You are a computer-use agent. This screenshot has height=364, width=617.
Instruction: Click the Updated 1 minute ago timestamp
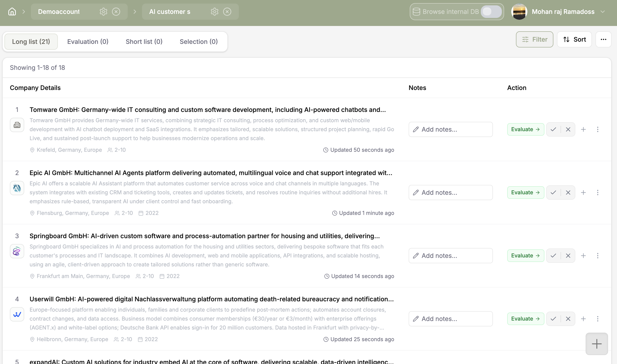pos(367,213)
